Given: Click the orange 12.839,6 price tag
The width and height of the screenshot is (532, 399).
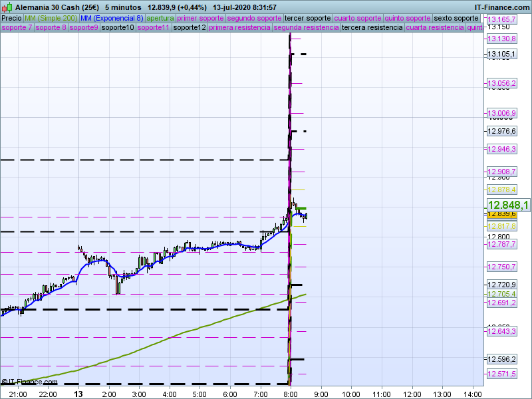Looking at the screenshot, I should pos(501,214).
